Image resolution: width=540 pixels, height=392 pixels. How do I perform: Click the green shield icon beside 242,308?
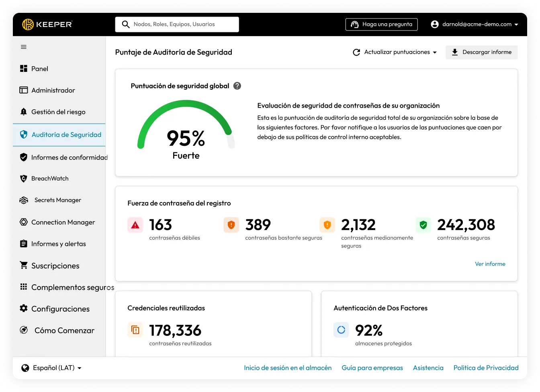[423, 225]
